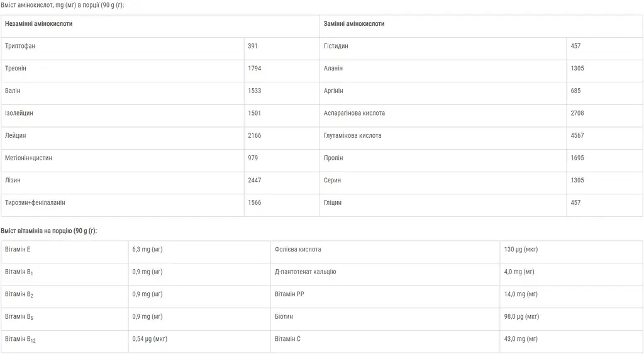Click the Фолієва кислота cell
The width and height of the screenshot is (644, 354).
[x=298, y=250]
